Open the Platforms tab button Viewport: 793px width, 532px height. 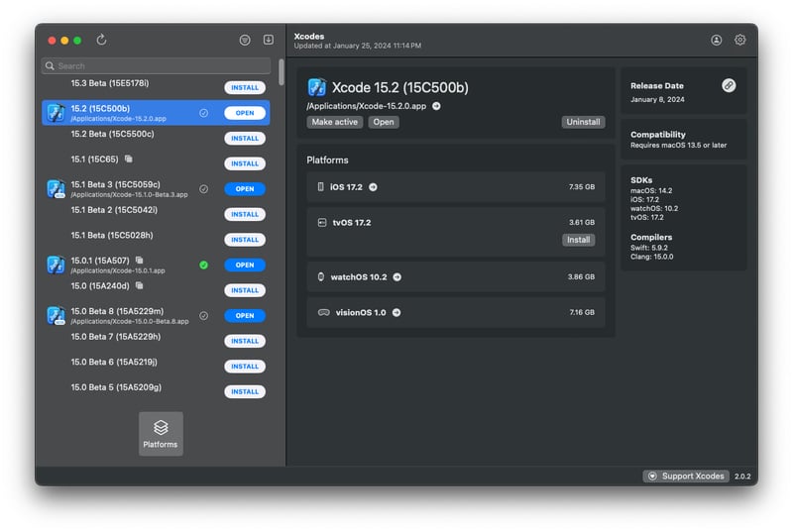(161, 434)
